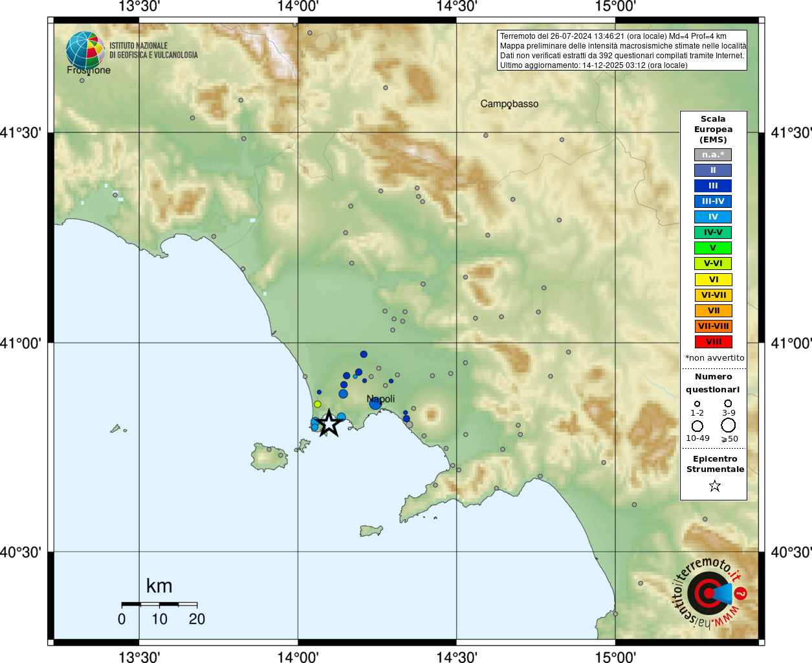Image resolution: width=812 pixels, height=663 pixels.
Task: Click the black epicenter star on the map
Action: coord(329,423)
